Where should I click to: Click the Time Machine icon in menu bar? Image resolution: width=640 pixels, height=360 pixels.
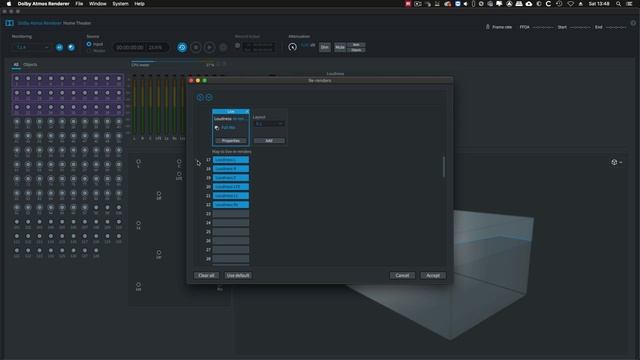(x=559, y=4)
